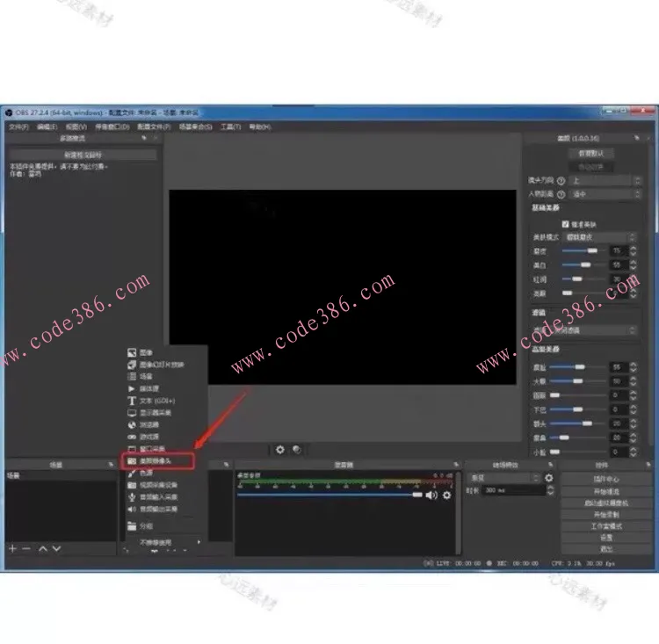This screenshot has width=659, height=644.
Task: Select the Image source icon
Action: 132,352
